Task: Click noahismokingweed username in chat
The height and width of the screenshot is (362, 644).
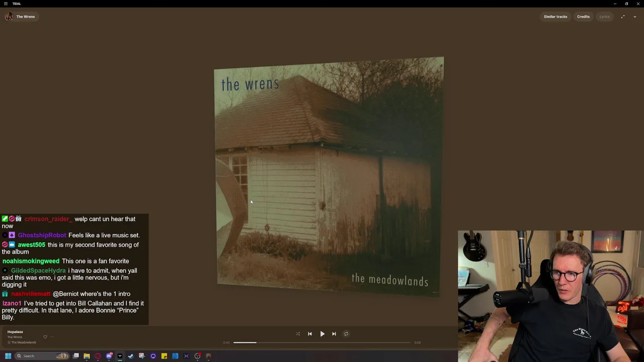Action: point(31,261)
